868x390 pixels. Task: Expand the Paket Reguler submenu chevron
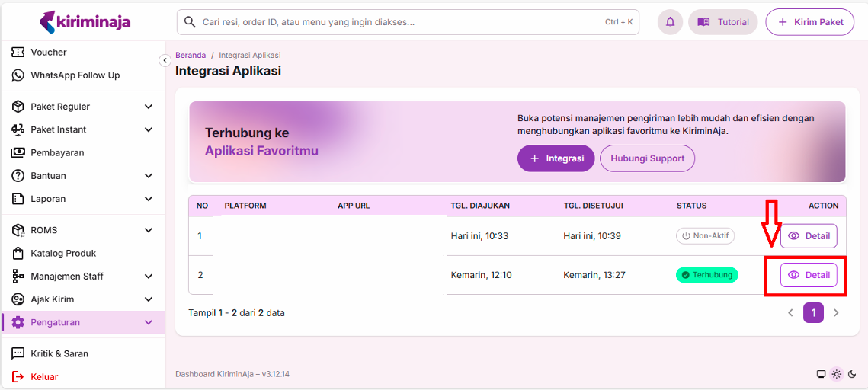[x=148, y=107]
